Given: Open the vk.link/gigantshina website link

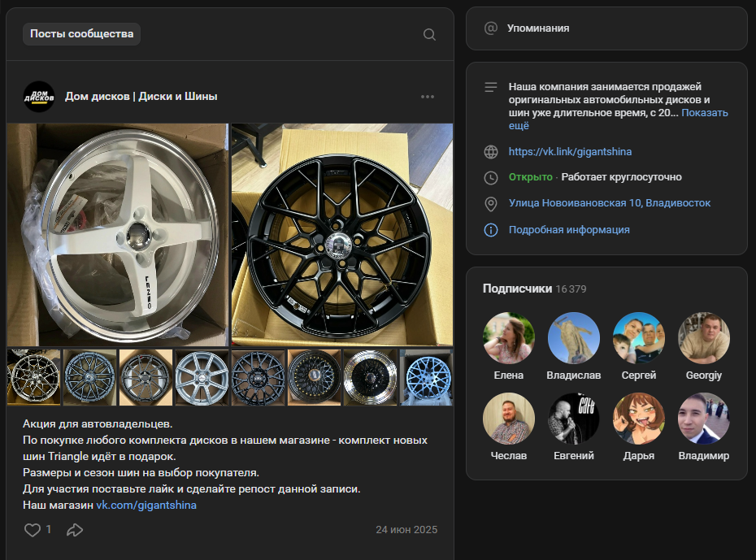Looking at the screenshot, I should 570,152.
